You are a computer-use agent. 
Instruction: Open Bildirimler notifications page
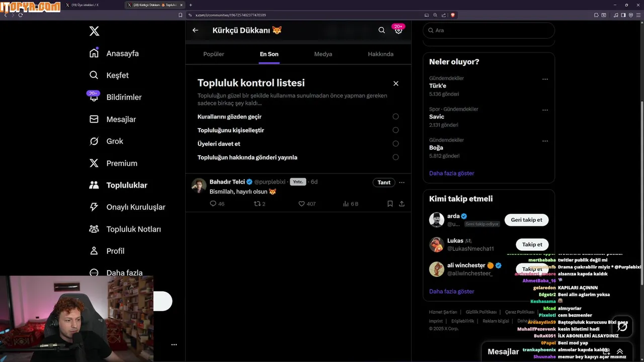(115, 97)
